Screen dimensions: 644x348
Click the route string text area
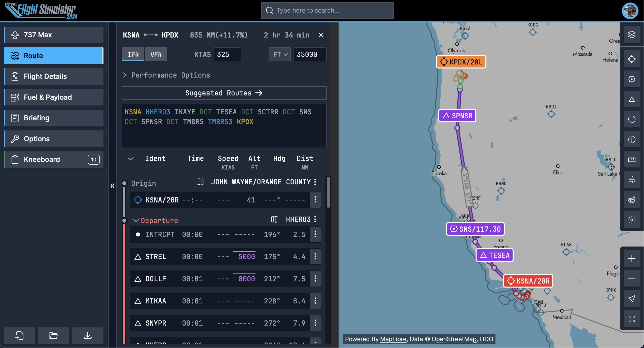pyautogui.click(x=224, y=126)
